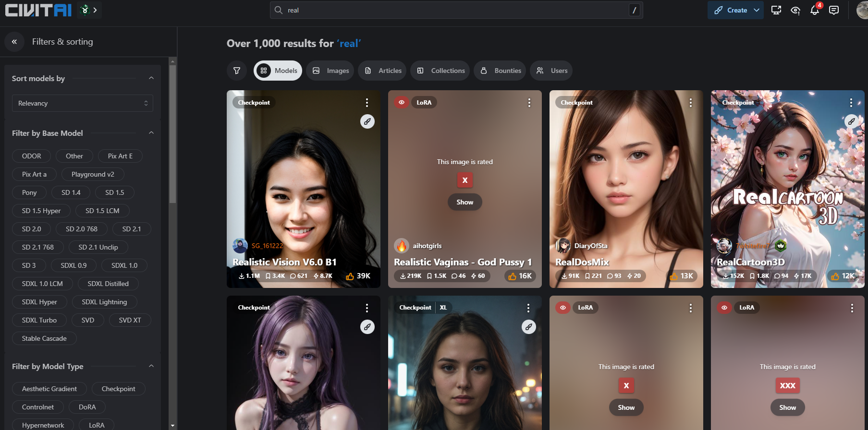The width and height of the screenshot is (868, 430).
Task: Toggle the Pony base model filter
Action: pos(29,192)
